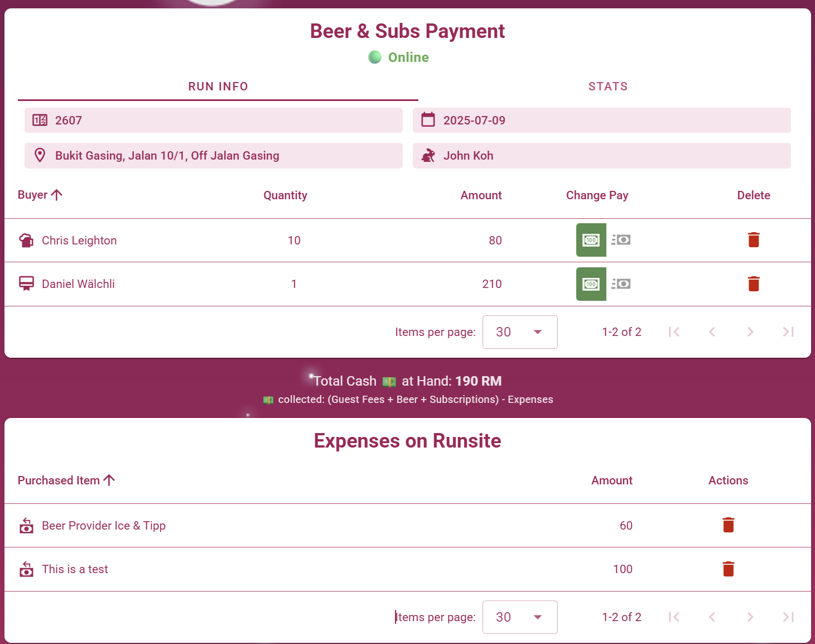This screenshot has height=644, width=815.
Task: Click the subscription icon beside Daniel Wälchli
Action: [26, 284]
